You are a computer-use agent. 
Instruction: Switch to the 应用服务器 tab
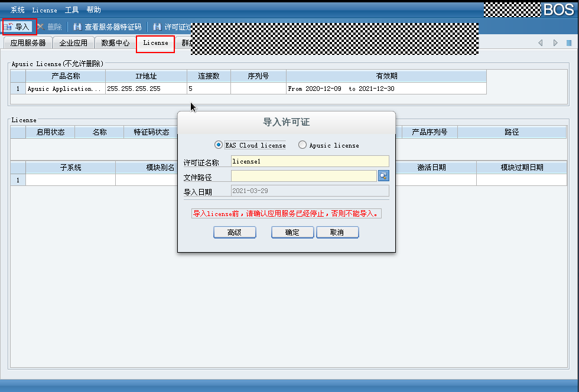click(28, 43)
